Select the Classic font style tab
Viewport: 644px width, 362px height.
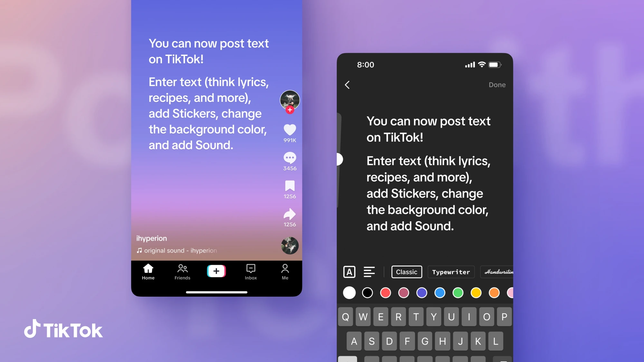[x=406, y=271]
